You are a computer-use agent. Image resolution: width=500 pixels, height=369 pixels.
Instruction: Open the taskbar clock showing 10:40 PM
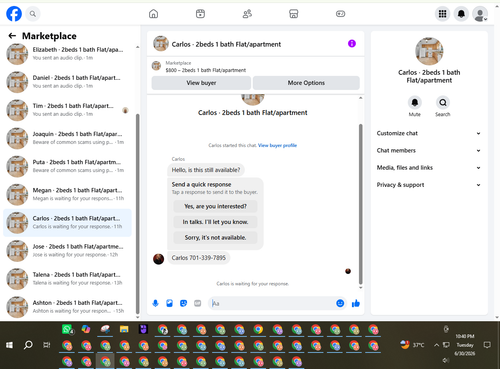pos(465,345)
